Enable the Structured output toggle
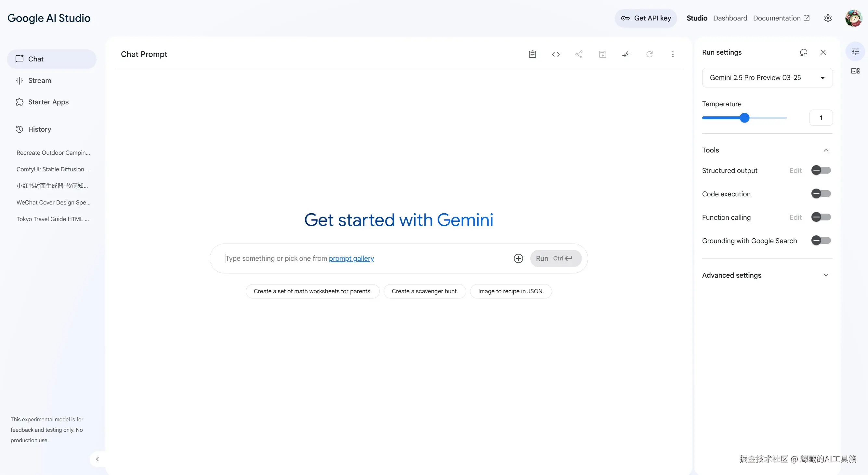The width and height of the screenshot is (868, 475). [821, 170]
